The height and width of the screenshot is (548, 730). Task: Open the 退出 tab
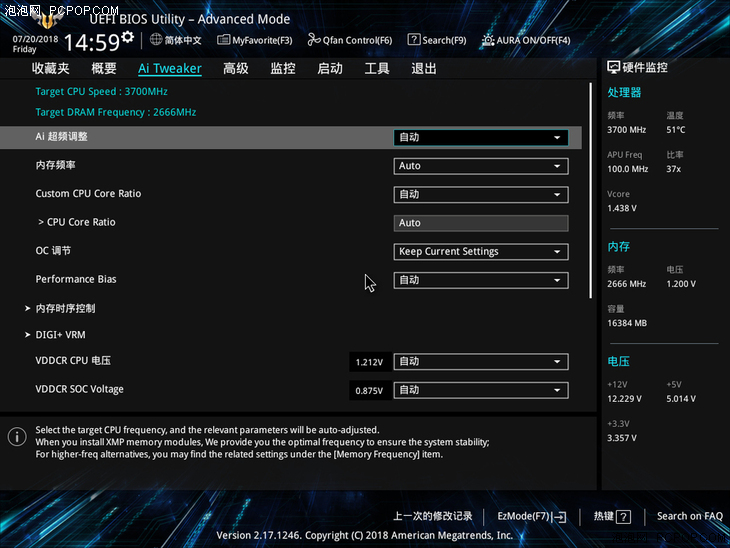tap(424, 68)
